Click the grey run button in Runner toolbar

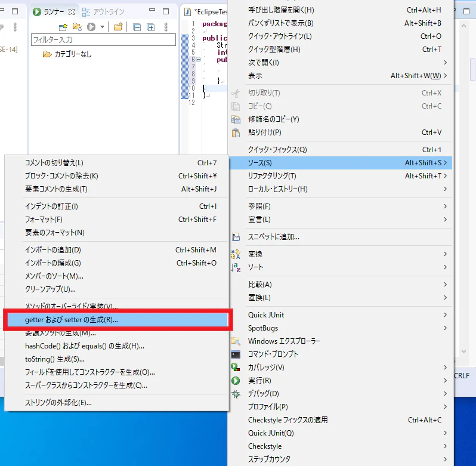pyautogui.click(x=91, y=27)
